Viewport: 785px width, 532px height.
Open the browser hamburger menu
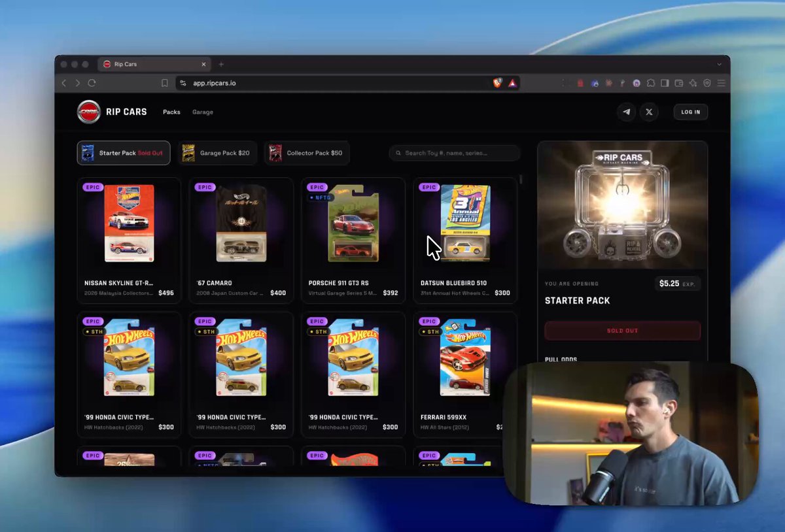point(722,83)
